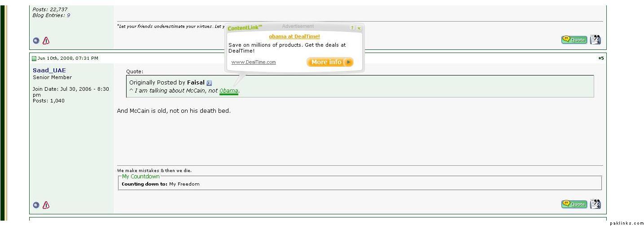644x226 pixels.
Task: Visit the www.DealTime.com link
Action: click(x=254, y=62)
